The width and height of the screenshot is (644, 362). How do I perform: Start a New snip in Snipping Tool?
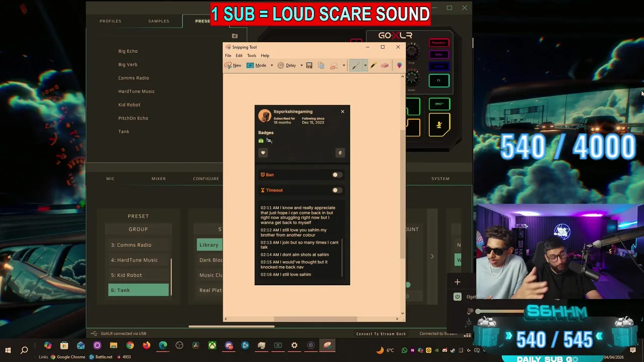point(232,65)
